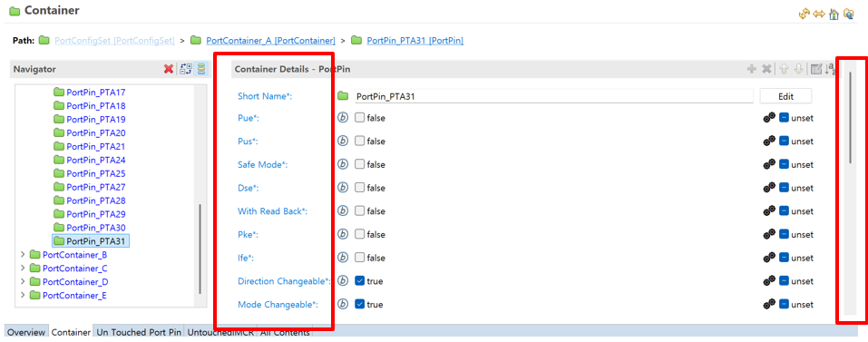Check the Safe Mode checkbox
Image resolution: width=868 pixels, height=342 pixels.
click(360, 164)
